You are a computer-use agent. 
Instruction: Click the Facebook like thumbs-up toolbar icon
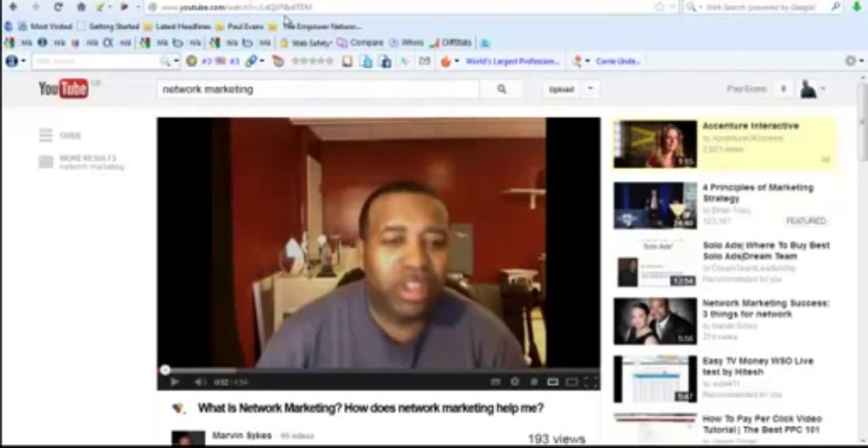tap(366, 61)
